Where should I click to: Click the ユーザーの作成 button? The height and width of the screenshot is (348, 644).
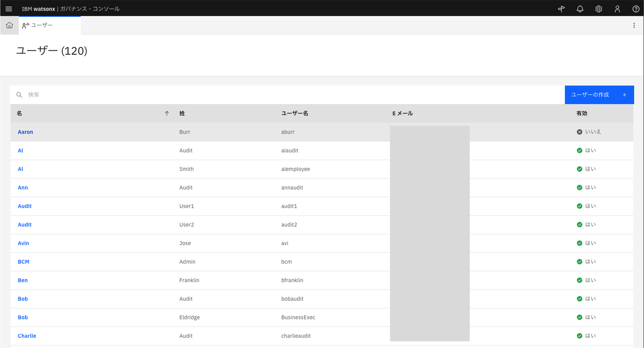tap(599, 95)
